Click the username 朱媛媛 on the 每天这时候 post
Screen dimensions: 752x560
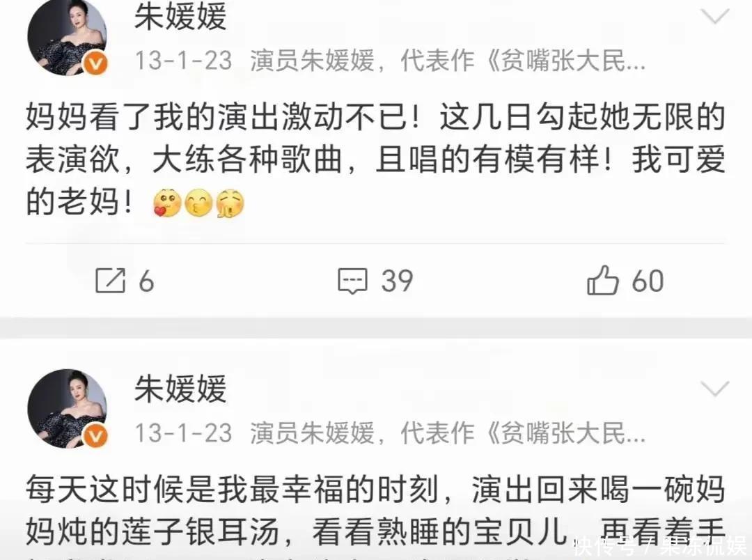[180, 388]
